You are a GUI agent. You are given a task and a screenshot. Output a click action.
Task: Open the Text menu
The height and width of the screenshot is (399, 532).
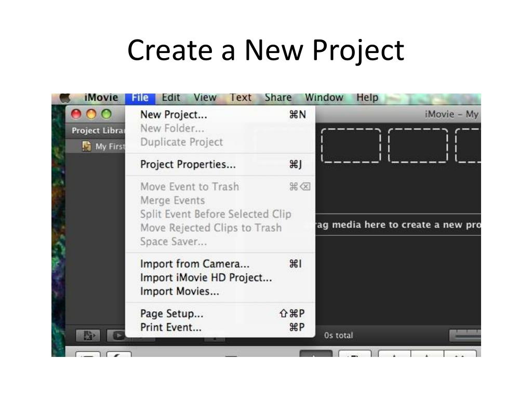click(x=241, y=98)
